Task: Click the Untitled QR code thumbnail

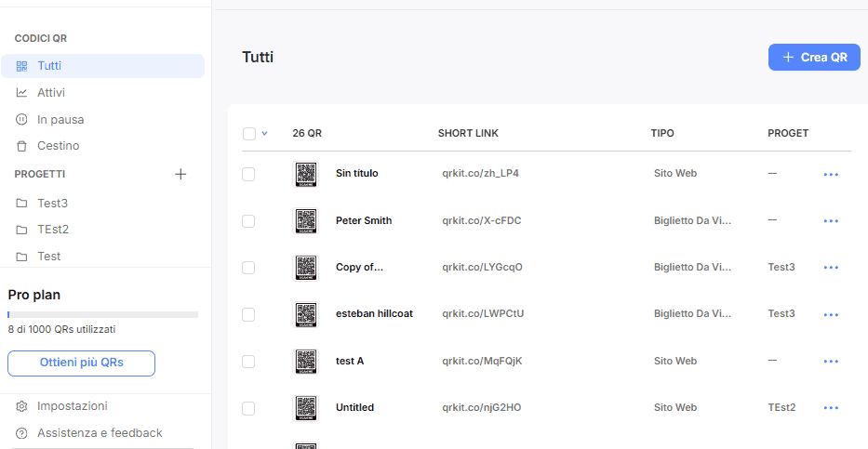Action: tap(306, 408)
